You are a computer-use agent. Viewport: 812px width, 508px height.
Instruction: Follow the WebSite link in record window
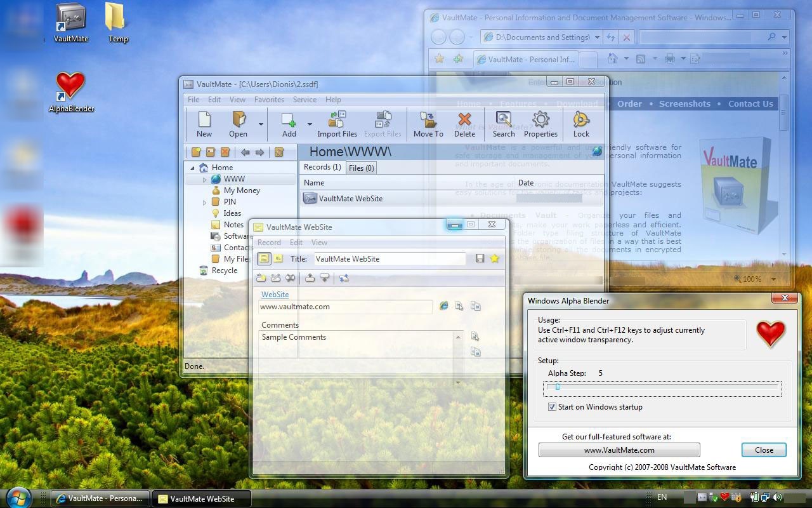tap(275, 295)
